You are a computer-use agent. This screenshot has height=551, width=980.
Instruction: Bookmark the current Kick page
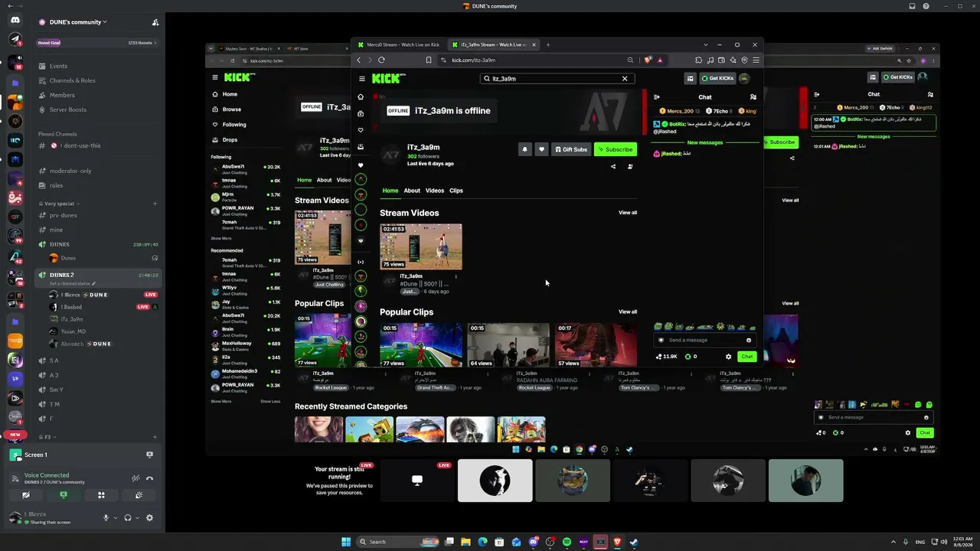pos(429,60)
